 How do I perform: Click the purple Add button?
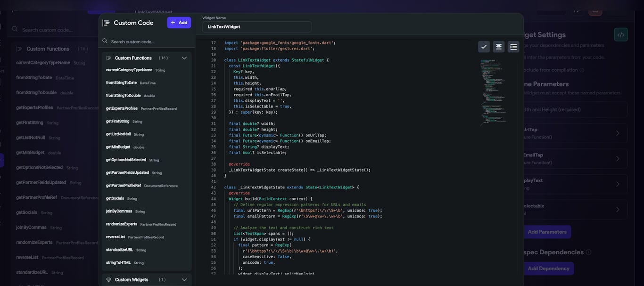[179, 23]
